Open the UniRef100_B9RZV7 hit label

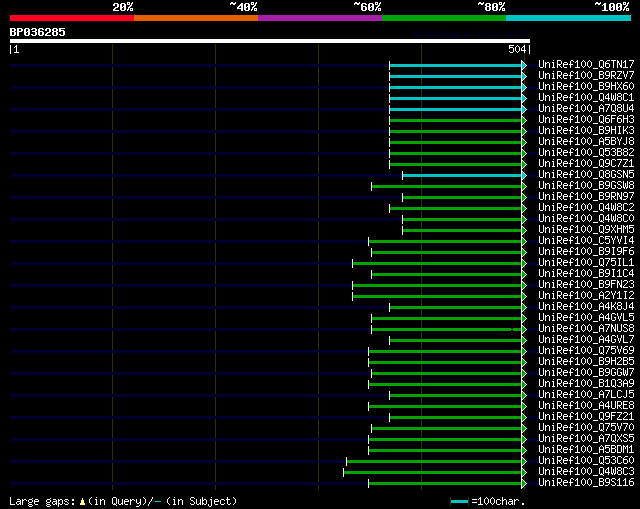[x=586, y=75]
